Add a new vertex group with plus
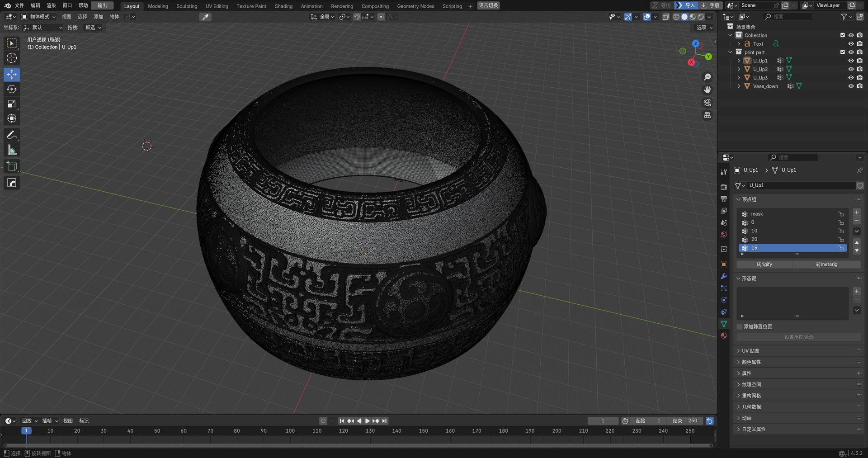Screen dimensions: 868x458 [x=857, y=212]
